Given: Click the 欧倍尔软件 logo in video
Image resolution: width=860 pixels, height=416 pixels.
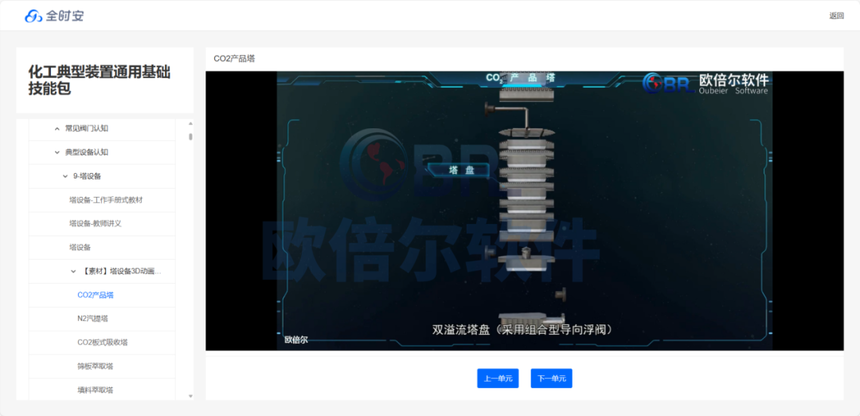Looking at the screenshot, I should [x=706, y=83].
